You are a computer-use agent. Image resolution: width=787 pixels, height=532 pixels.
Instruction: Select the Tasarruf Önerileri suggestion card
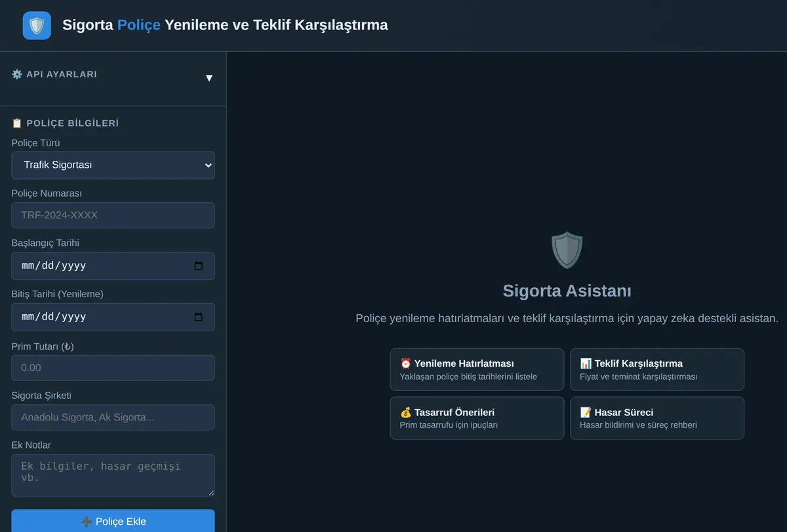pyautogui.click(x=477, y=418)
